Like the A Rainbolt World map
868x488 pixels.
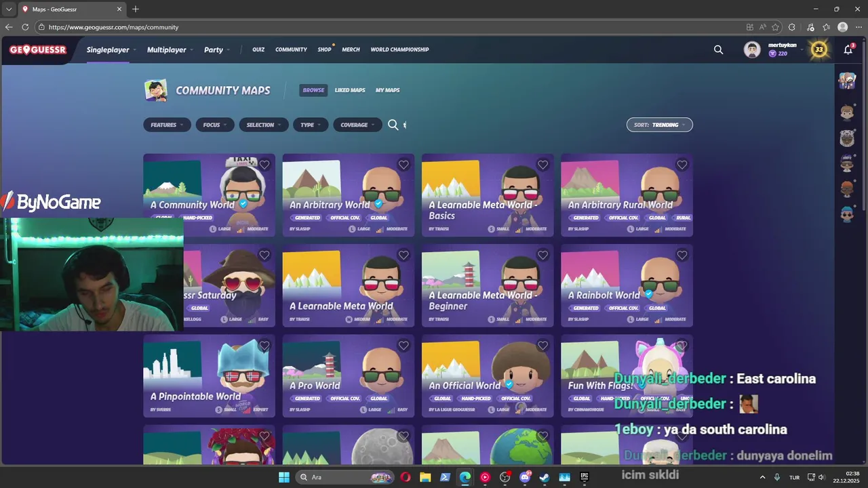pyautogui.click(x=682, y=256)
